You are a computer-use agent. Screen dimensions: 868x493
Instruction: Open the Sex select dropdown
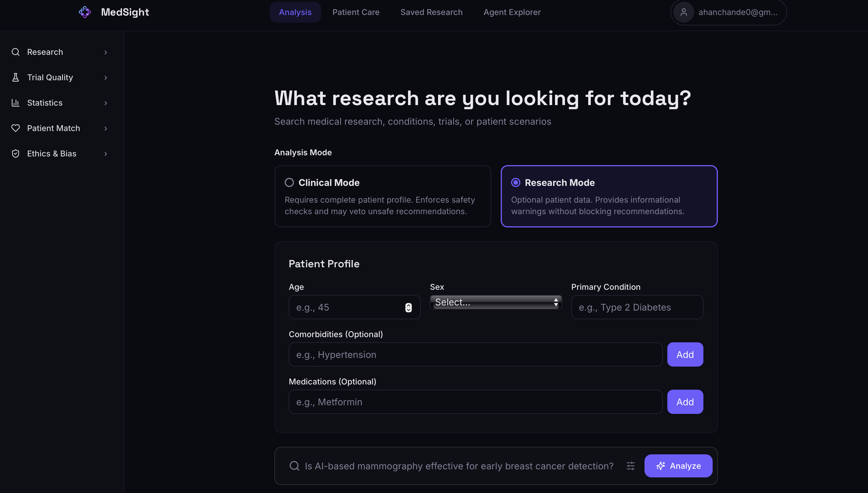click(x=496, y=302)
